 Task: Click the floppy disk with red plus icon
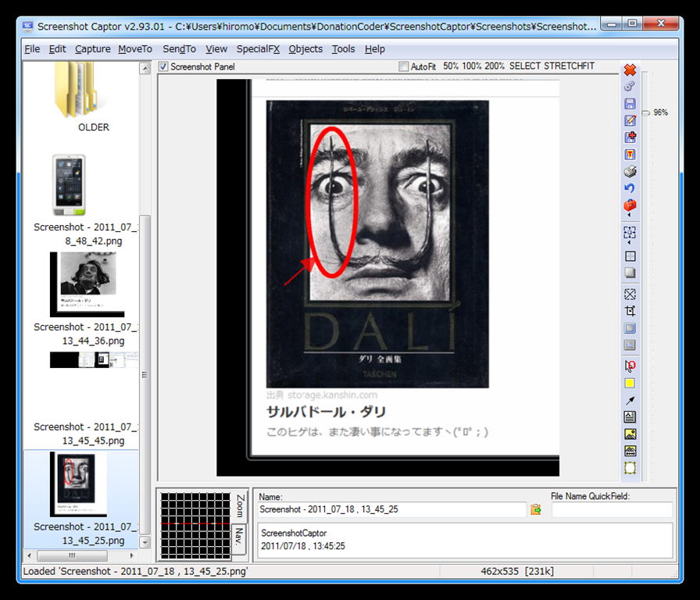(x=630, y=137)
